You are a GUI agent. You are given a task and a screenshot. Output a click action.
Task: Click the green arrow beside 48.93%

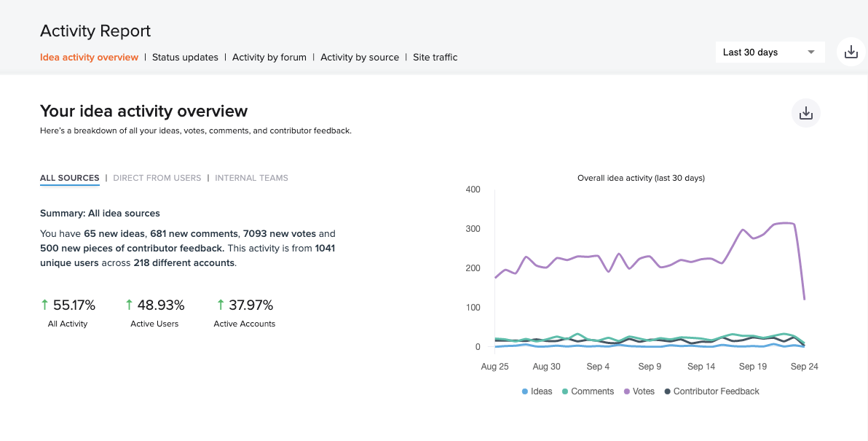[130, 305]
